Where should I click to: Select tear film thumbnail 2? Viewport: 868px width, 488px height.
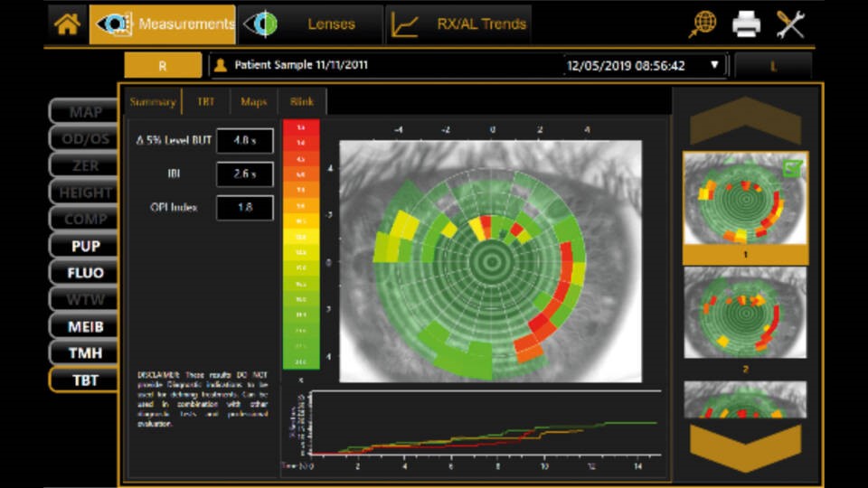(x=745, y=312)
